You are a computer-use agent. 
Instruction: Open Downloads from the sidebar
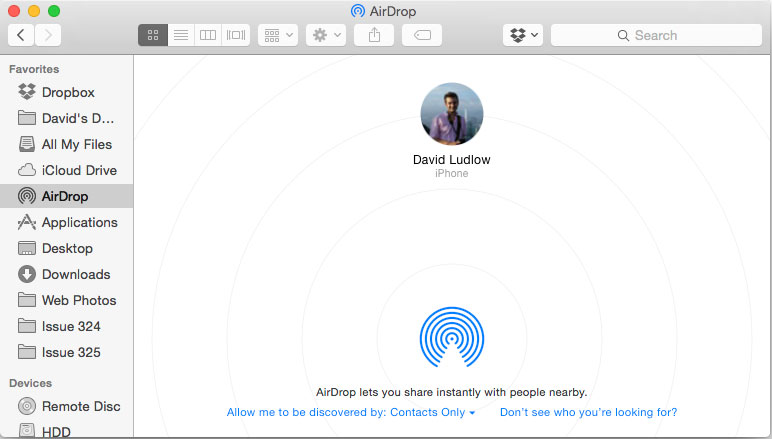pos(66,274)
